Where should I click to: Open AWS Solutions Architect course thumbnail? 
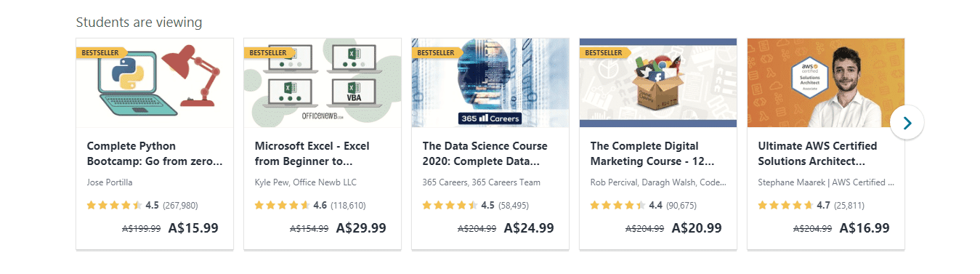tap(826, 83)
